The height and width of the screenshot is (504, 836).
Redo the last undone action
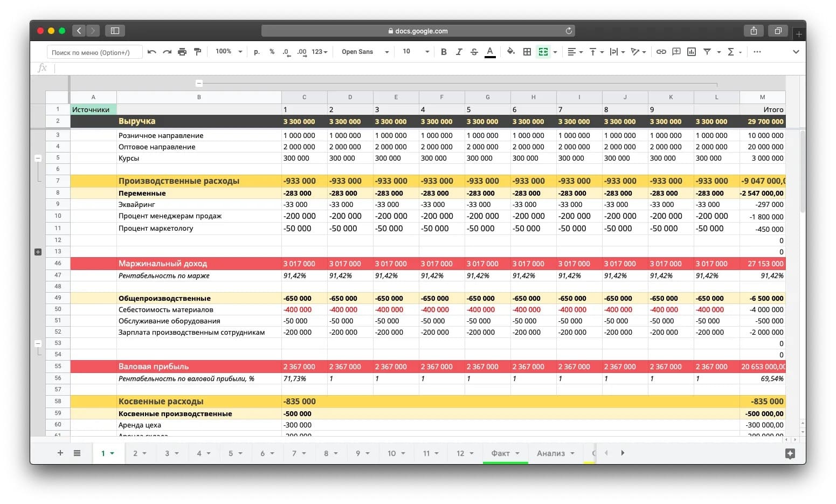167,52
